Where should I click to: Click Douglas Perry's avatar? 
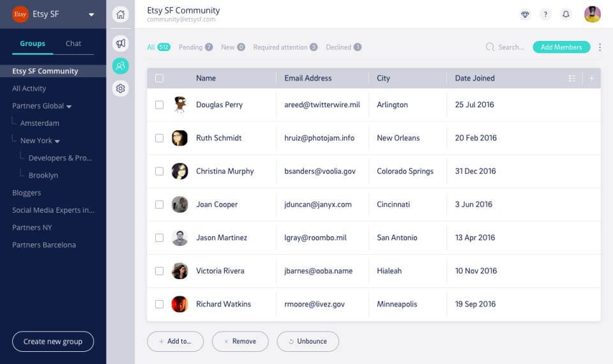click(180, 105)
